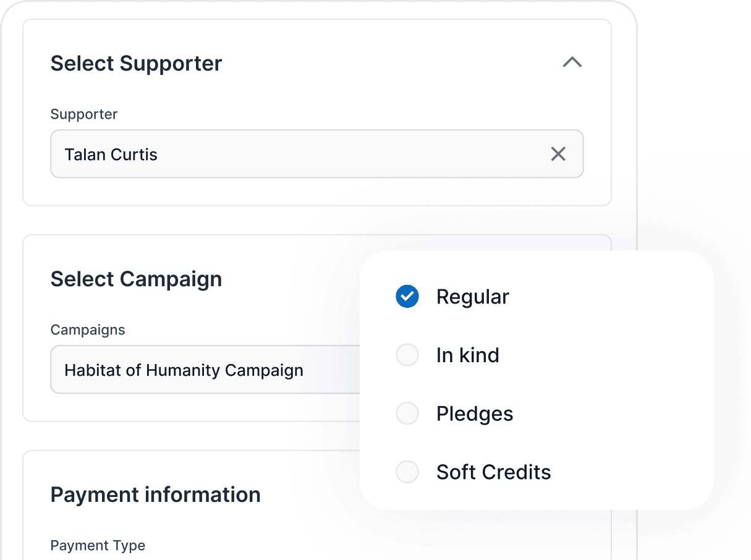The width and height of the screenshot is (751, 560).
Task: Open the Habitat of Humanity Campaign dropdown
Action: (x=204, y=370)
